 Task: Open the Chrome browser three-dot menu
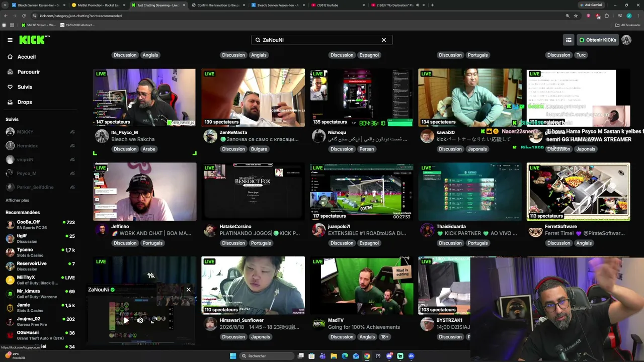click(x=638, y=16)
